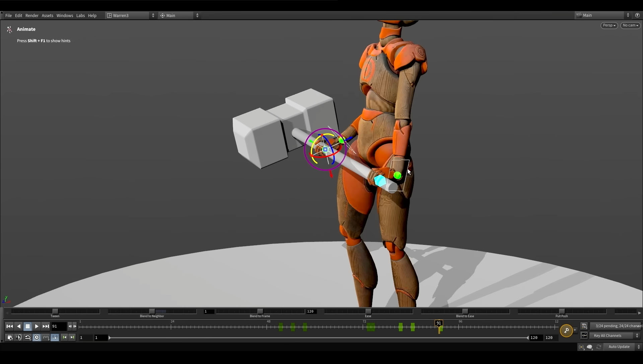Go to next keyframe
This screenshot has height=364, width=643.
[72, 337]
